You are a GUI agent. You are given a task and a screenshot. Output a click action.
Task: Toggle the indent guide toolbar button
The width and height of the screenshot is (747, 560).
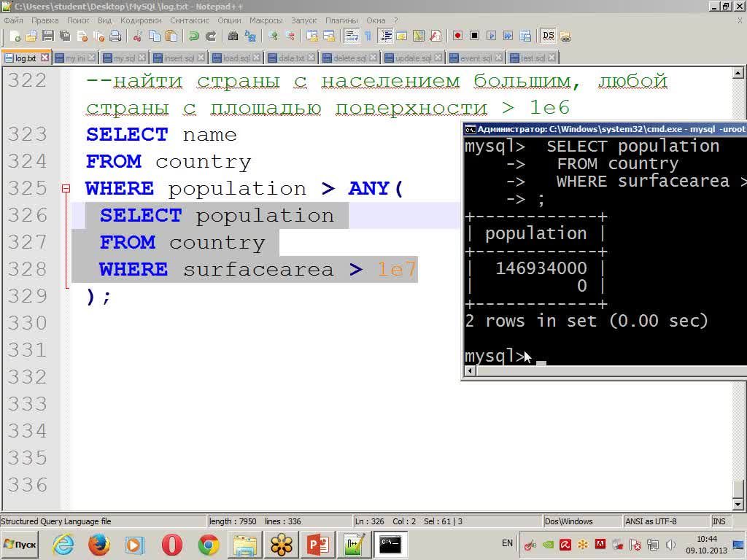[x=385, y=36]
